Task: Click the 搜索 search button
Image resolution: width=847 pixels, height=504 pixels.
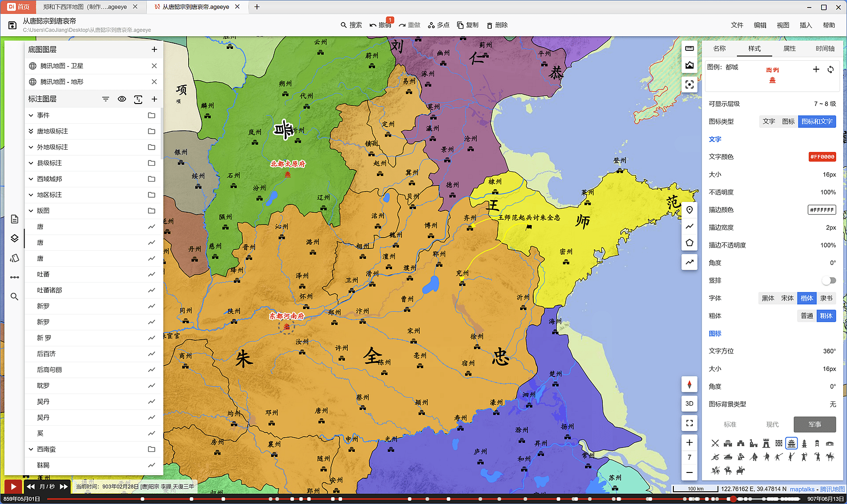Action: tap(351, 25)
